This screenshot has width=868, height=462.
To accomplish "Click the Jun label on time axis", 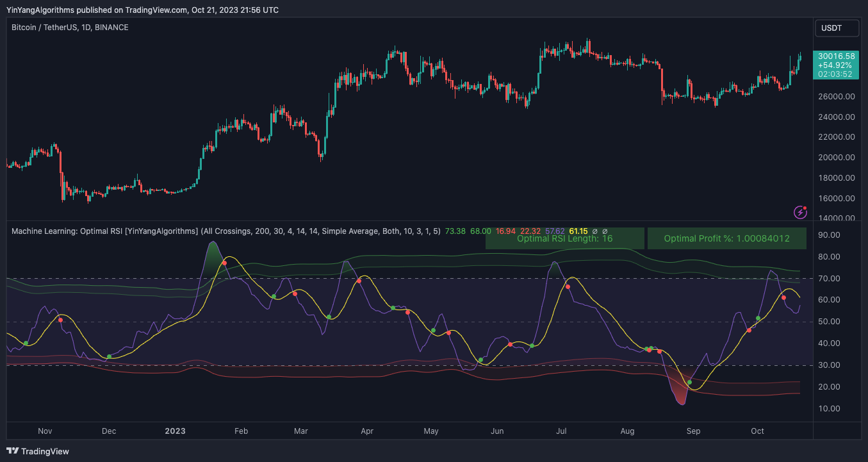I will pos(496,431).
